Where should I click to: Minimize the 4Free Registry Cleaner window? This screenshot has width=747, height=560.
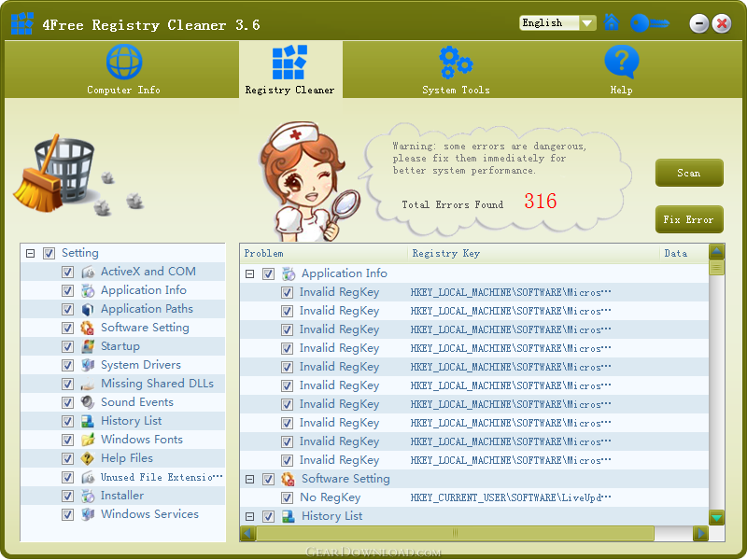tap(698, 22)
